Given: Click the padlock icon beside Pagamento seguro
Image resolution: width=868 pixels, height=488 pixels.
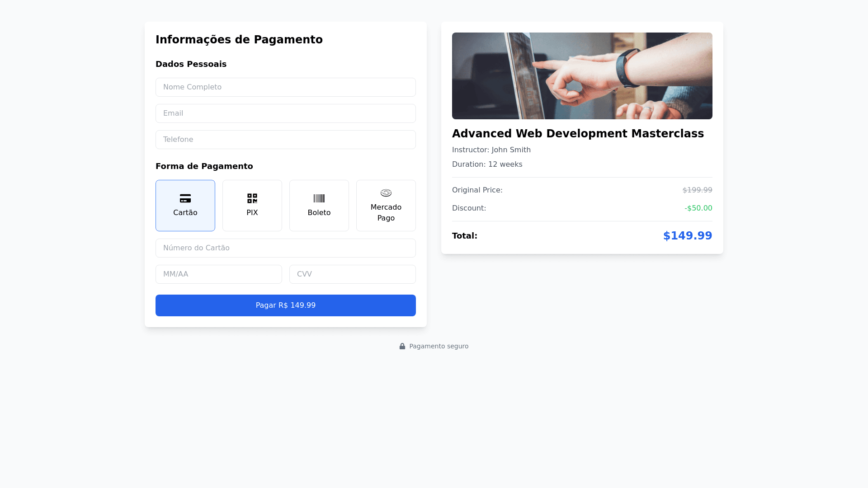Looking at the screenshot, I should (402, 346).
